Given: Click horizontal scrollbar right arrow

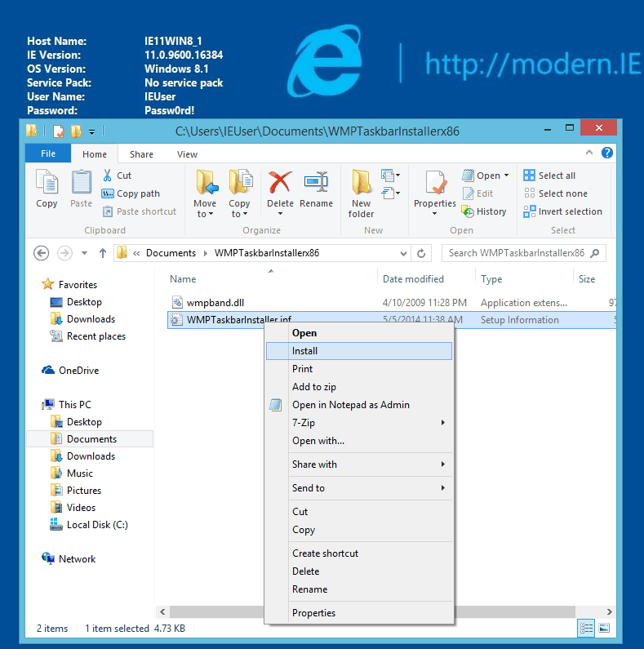Looking at the screenshot, I should pos(610,611).
